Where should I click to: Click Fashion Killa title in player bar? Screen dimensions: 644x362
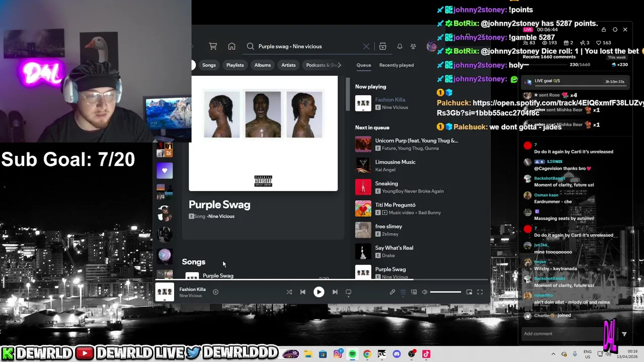pyautogui.click(x=193, y=290)
